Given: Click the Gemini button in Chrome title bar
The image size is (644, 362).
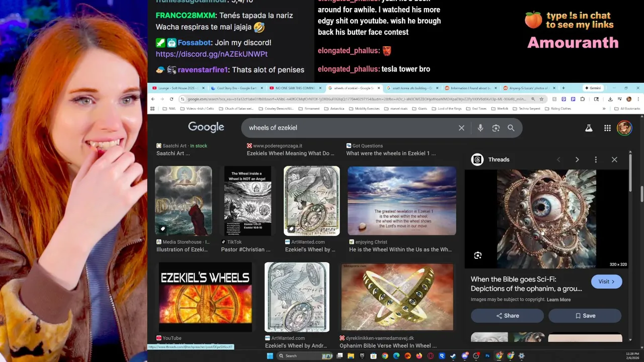Looking at the screenshot, I should 593,88.
